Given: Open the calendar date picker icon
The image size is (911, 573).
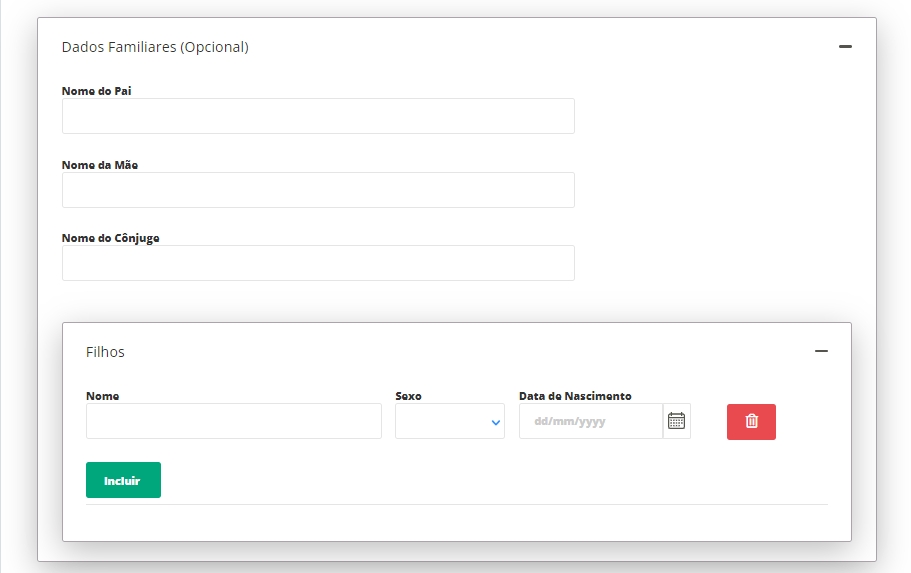Looking at the screenshot, I should [676, 421].
